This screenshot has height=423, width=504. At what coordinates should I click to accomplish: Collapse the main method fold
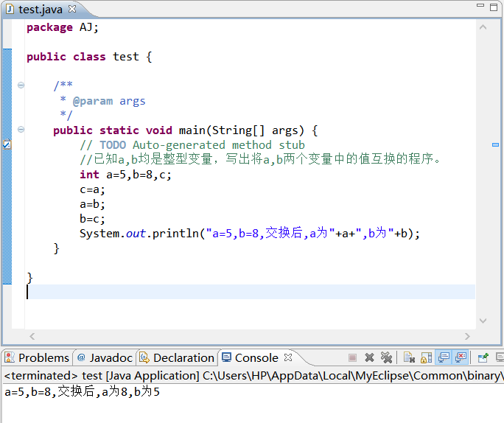(21, 130)
